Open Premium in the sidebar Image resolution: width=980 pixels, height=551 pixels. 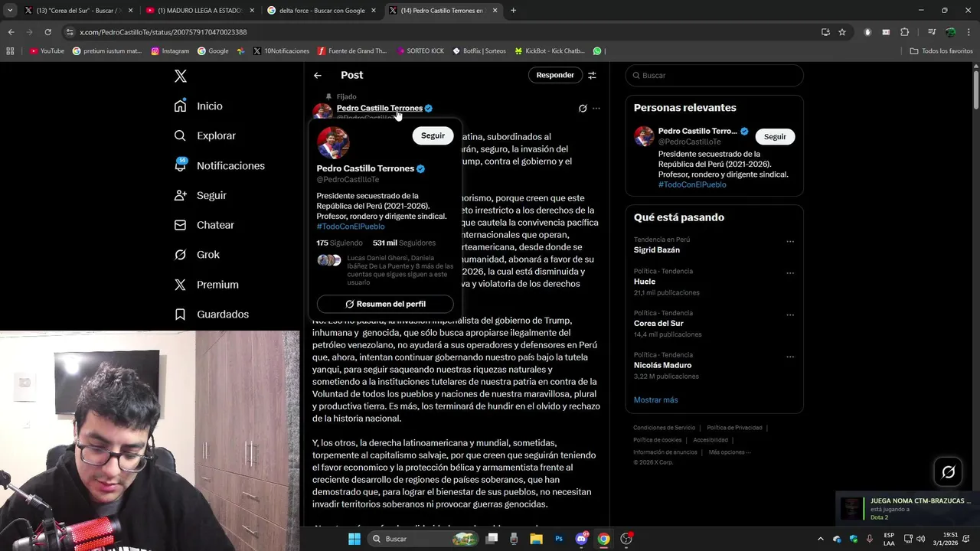click(207, 285)
